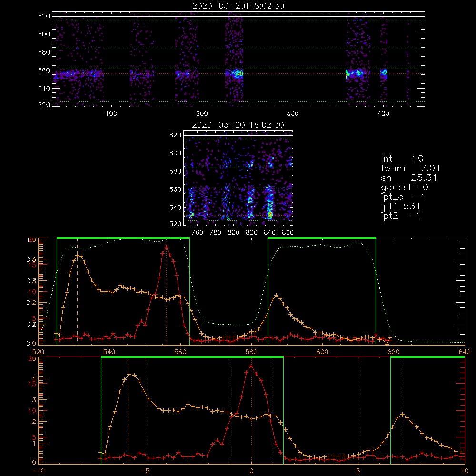Click x-axis label 0 of bottom plot
Viewport: 476px width, 476px height.
[251, 471]
